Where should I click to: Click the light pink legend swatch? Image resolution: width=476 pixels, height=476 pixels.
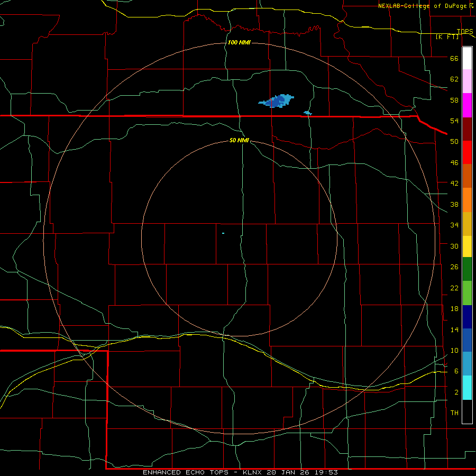click(467, 81)
